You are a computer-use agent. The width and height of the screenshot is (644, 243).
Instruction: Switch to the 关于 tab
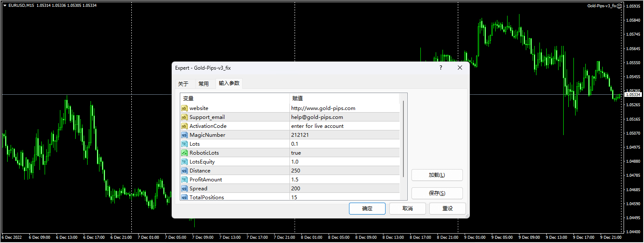183,84
